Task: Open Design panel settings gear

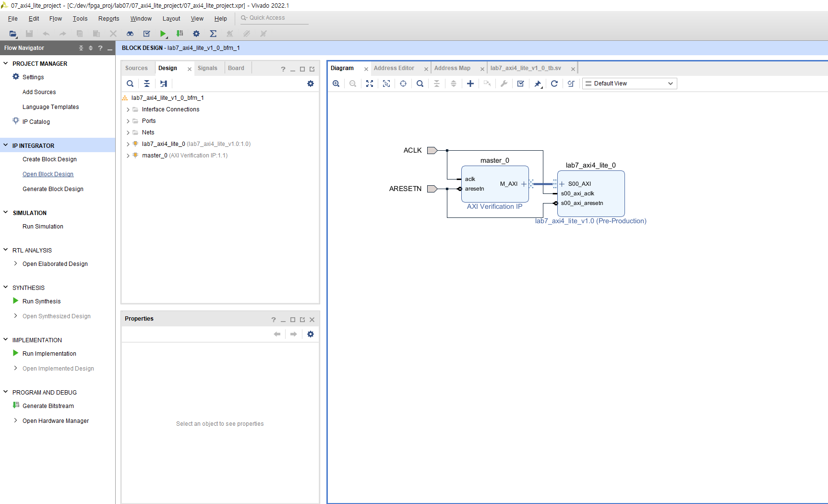Action: pyautogui.click(x=311, y=84)
